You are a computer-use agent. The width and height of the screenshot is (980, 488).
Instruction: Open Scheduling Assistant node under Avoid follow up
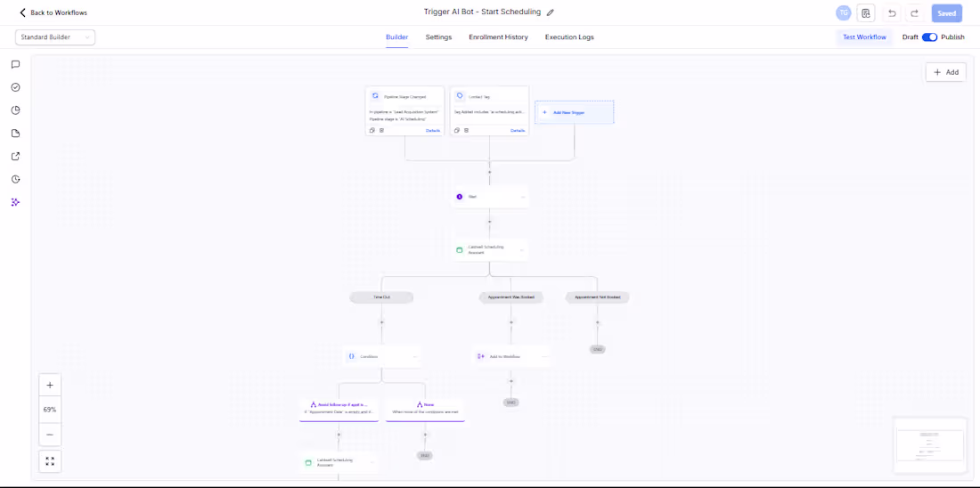pyautogui.click(x=339, y=462)
